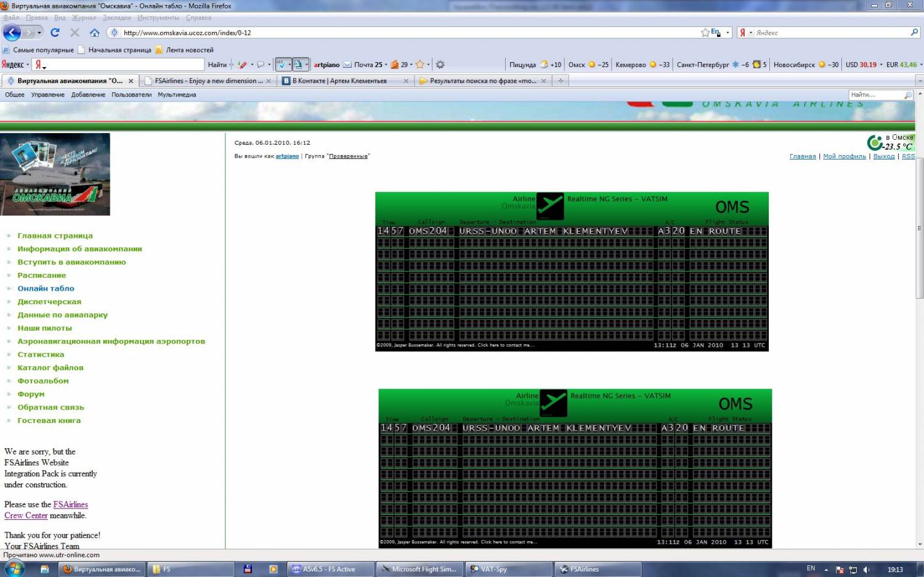
Task: Click the Выход logout link
Action: [x=883, y=156]
